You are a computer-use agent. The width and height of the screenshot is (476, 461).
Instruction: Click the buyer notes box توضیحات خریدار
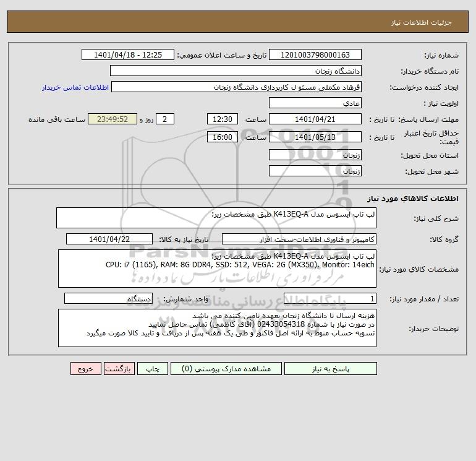217,328
